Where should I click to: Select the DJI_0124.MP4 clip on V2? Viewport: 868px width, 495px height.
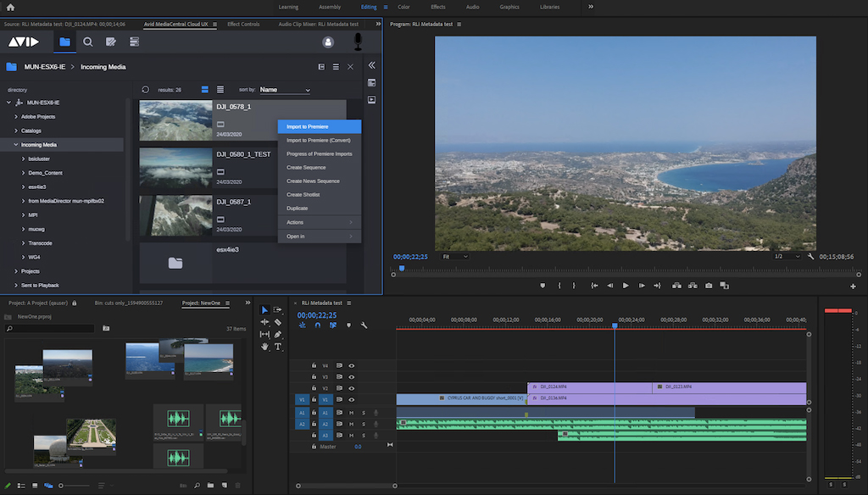click(590, 387)
